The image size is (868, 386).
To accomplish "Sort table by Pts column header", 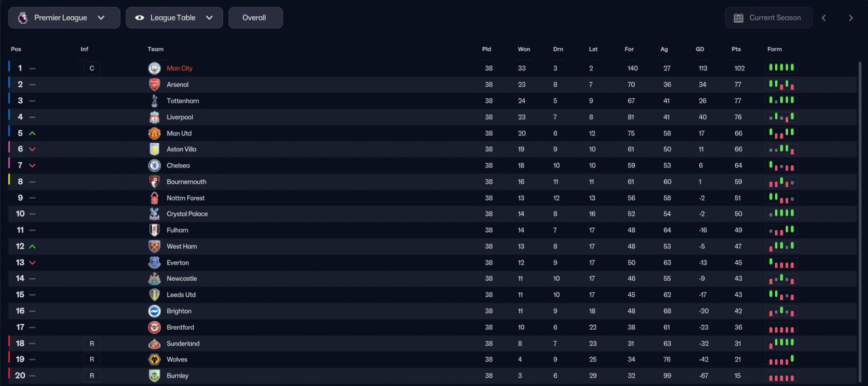I will 736,50.
